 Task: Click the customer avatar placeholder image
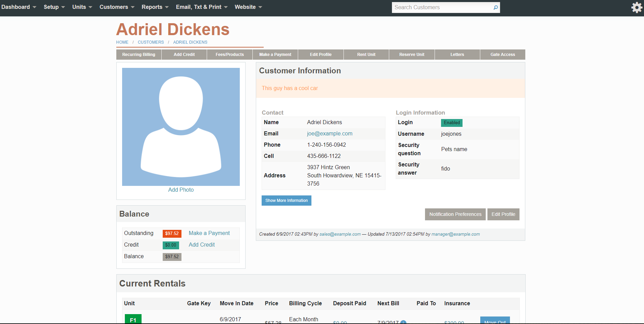click(x=181, y=127)
